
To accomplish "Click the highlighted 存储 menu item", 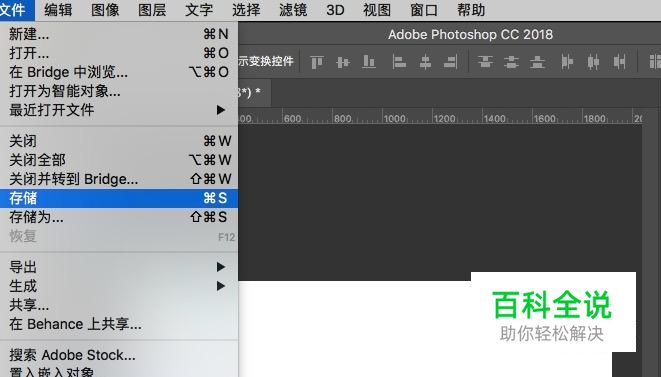I will point(119,198).
